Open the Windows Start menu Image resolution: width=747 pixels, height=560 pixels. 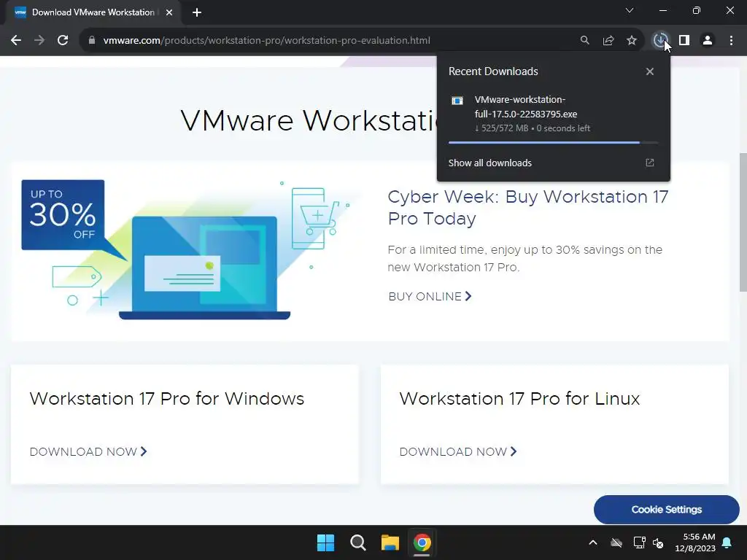(x=326, y=542)
